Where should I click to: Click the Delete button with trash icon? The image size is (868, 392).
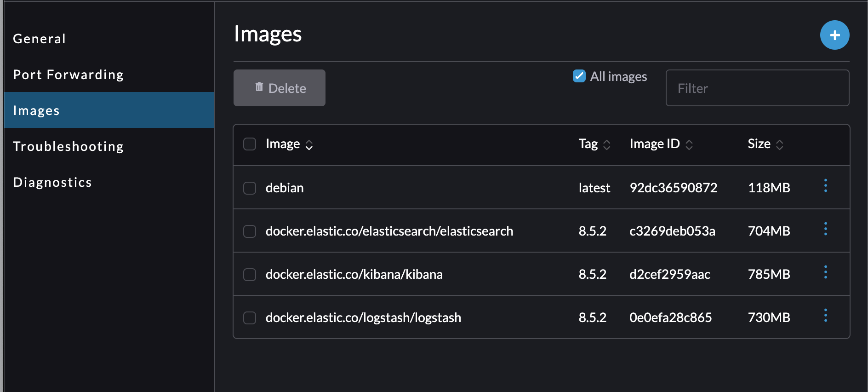click(280, 88)
